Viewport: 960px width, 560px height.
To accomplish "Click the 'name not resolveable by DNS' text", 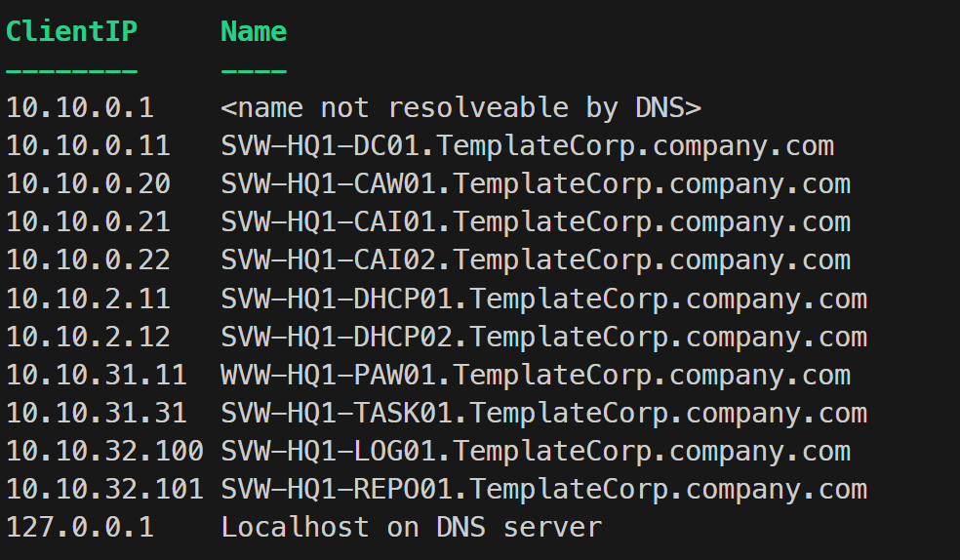I will [460, 107].
